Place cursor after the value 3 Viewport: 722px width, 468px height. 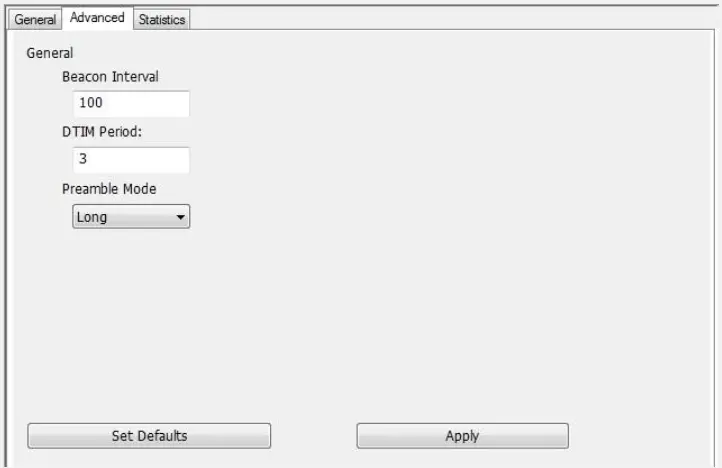tap(88, 159)
